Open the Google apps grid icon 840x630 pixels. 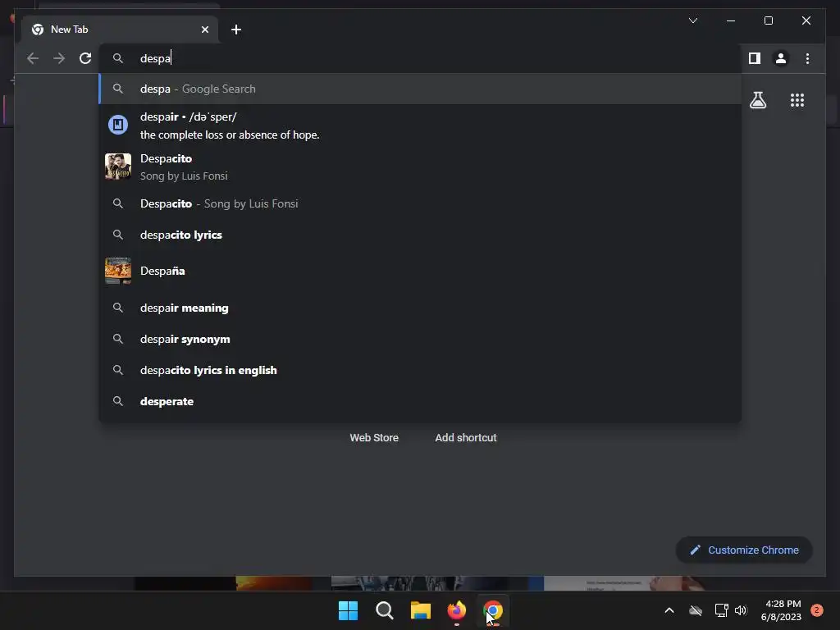coord(797,100)
